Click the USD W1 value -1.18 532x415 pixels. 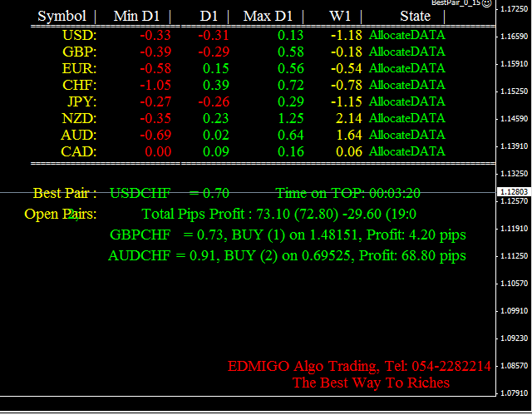[347, 35]
